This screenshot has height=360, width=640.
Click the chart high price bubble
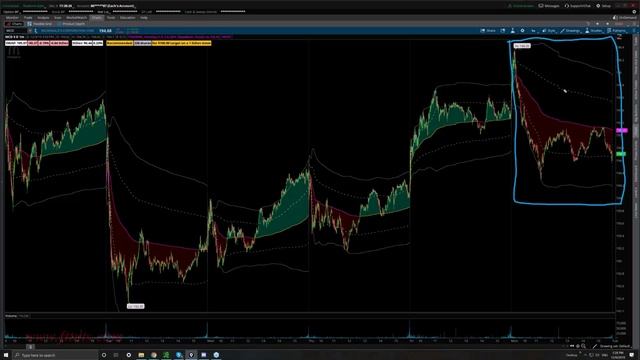click(x=522, y=46)
